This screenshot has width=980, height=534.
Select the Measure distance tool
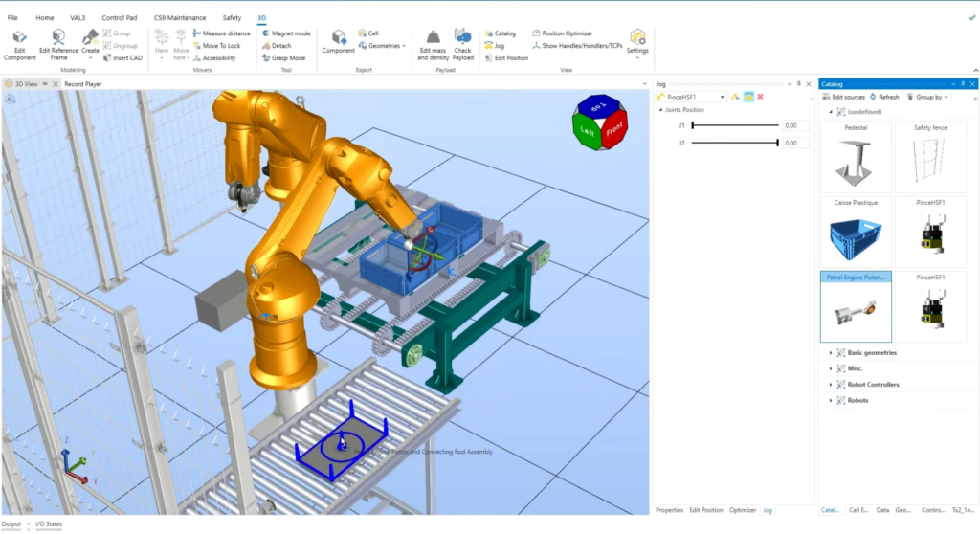coord(220,33)
